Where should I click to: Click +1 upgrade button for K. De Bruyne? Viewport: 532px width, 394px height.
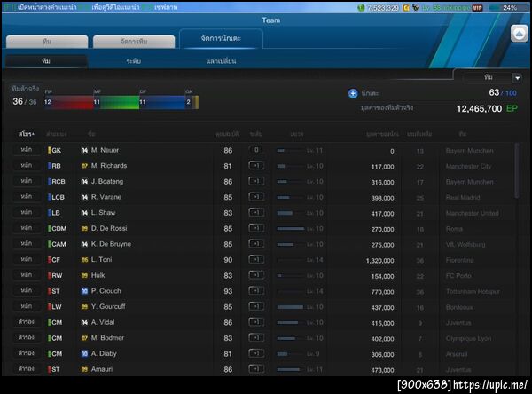pos(256,243)
